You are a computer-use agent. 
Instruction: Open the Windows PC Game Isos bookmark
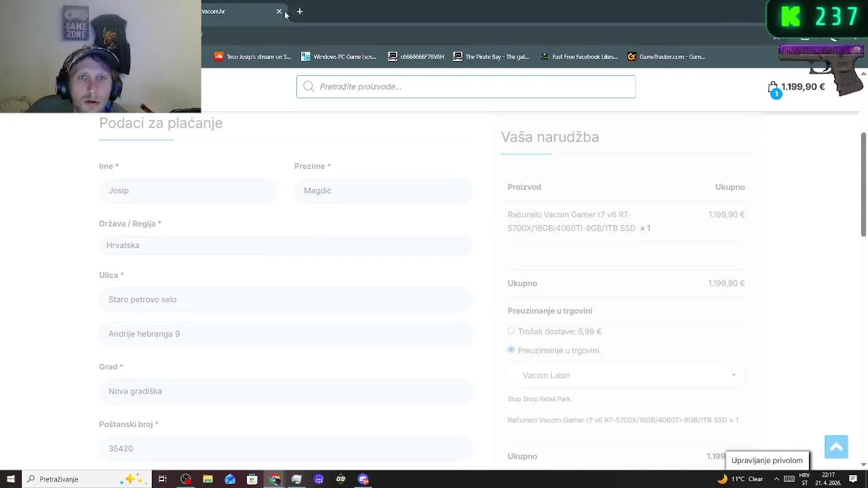(338, 57)
